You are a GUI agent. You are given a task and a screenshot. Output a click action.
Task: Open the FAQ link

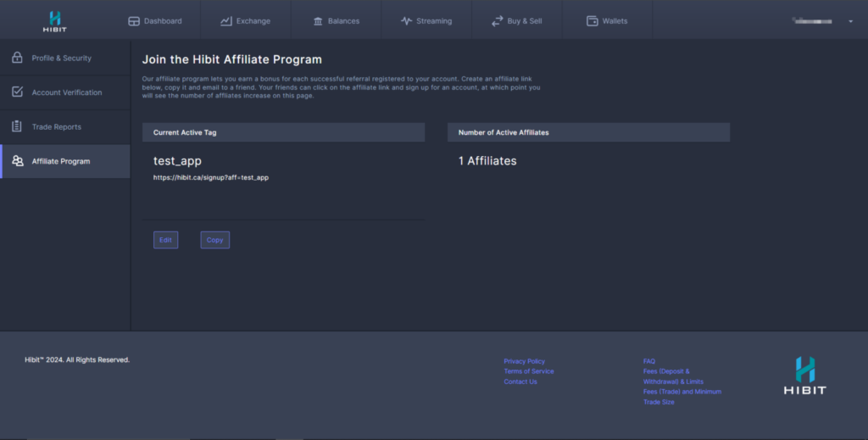pos(649,361)
